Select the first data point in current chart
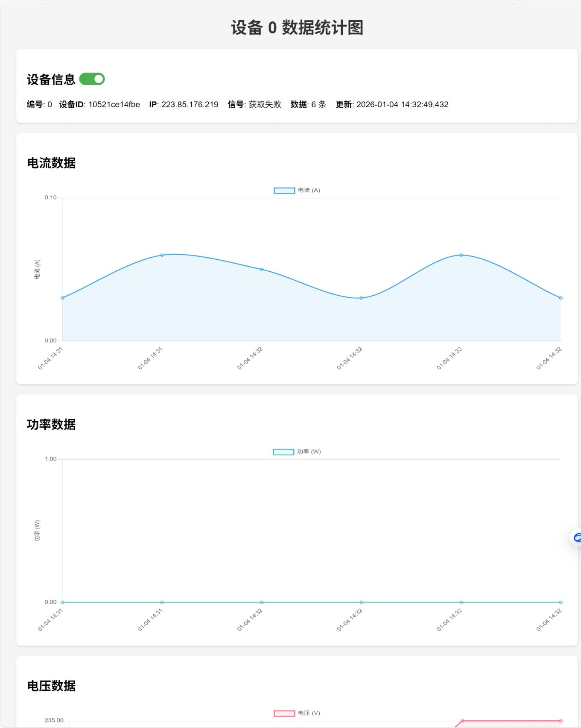Viewport: 581px width, 728px height. pyautogui.click(x=62, y=298)
